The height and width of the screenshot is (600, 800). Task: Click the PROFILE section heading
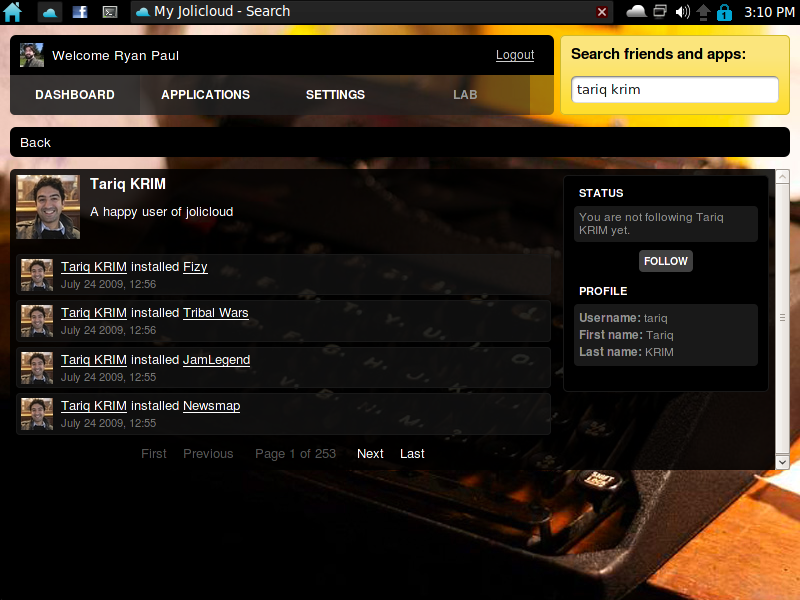[603, 291]
